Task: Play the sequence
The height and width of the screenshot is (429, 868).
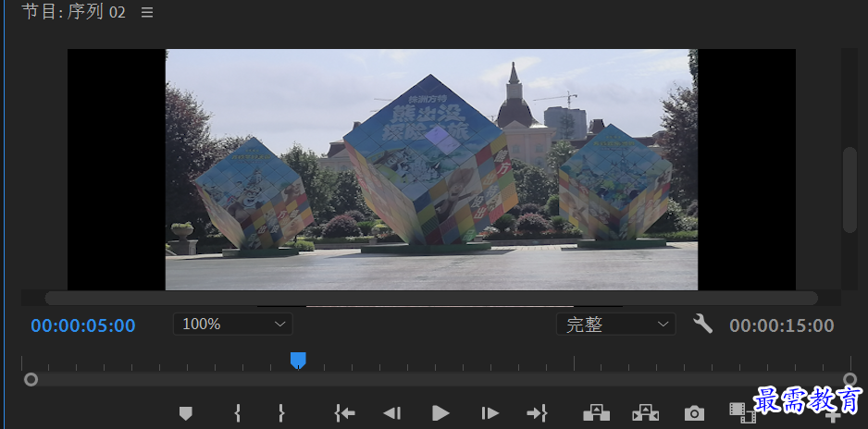Action: coord(440,413)
